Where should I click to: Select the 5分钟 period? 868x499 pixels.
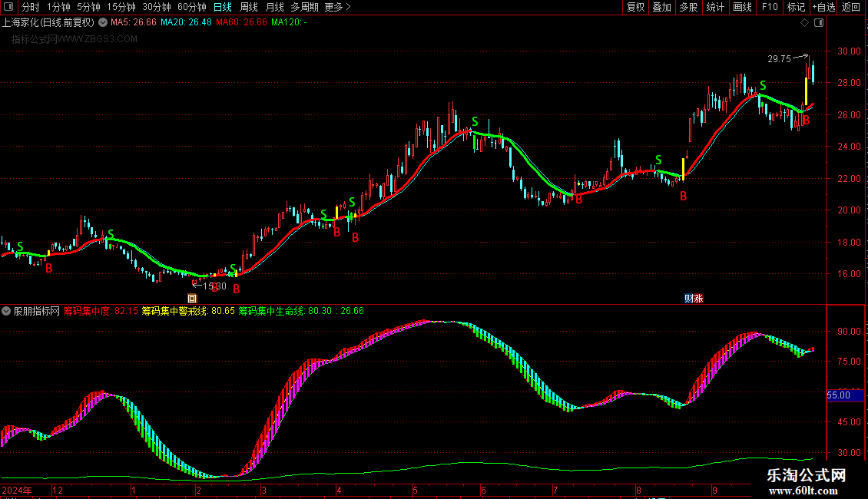[x=88, y=7]
